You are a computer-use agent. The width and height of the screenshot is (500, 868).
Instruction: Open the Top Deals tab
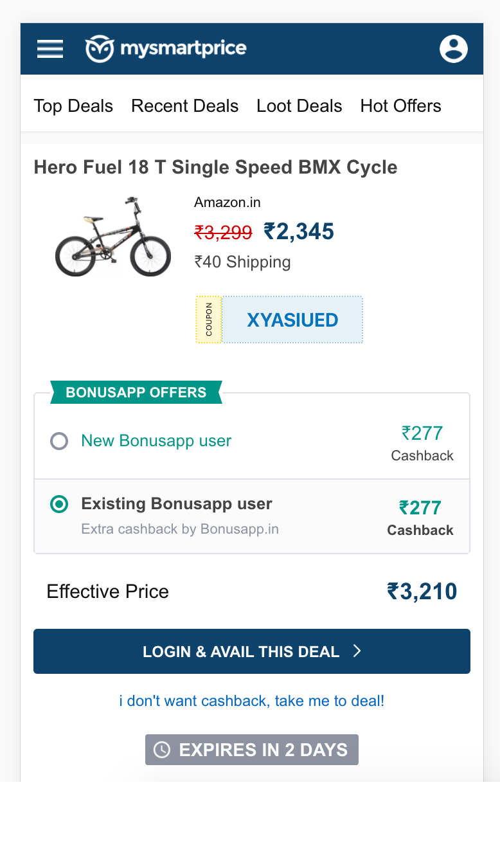coord(73,106)
